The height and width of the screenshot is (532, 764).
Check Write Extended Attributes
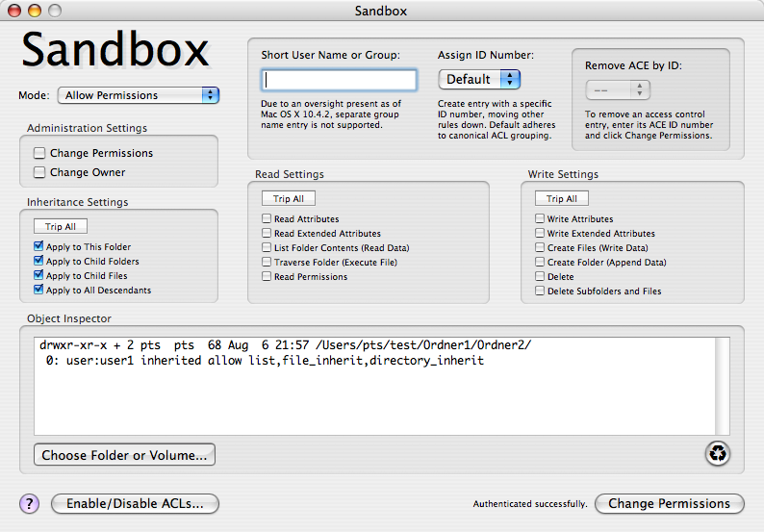[x=540, y=234]
